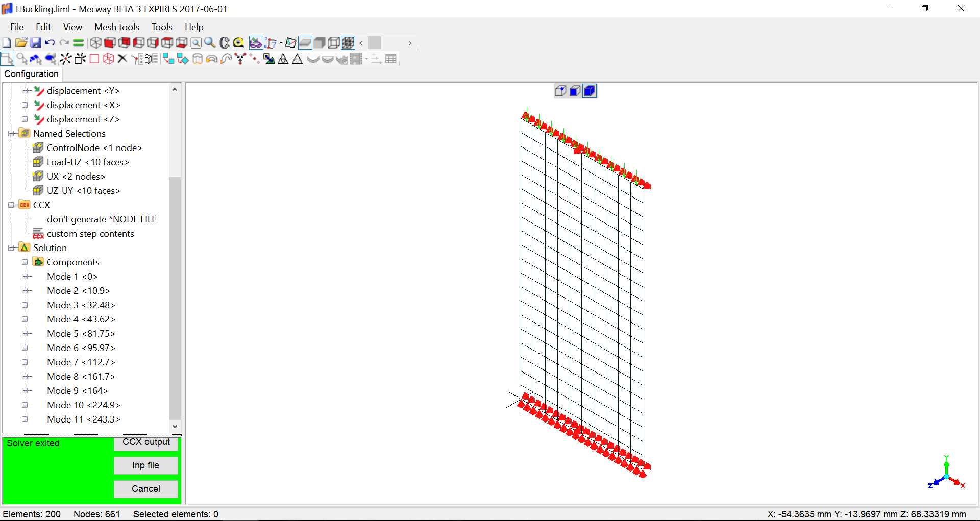Viewport: 980px width, 521px height.
Task: Expand Mode 5 <81.75> results
Action: click(24, 334)
